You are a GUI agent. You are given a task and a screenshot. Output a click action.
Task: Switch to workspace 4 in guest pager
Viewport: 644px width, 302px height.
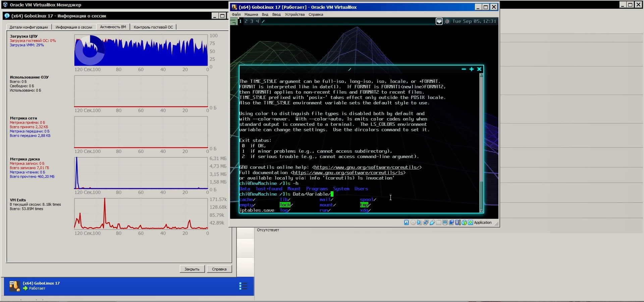pyautogui.click(x=257, y=21)
